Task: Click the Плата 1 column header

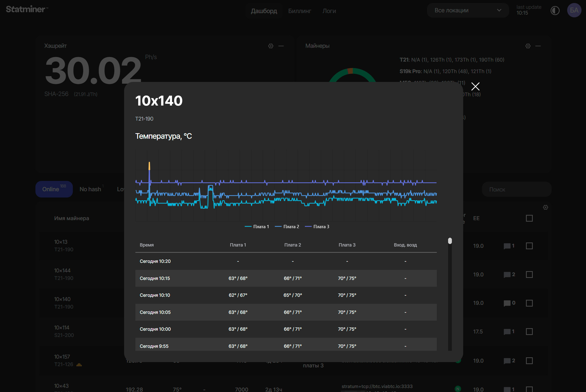Action: [238, 245]
